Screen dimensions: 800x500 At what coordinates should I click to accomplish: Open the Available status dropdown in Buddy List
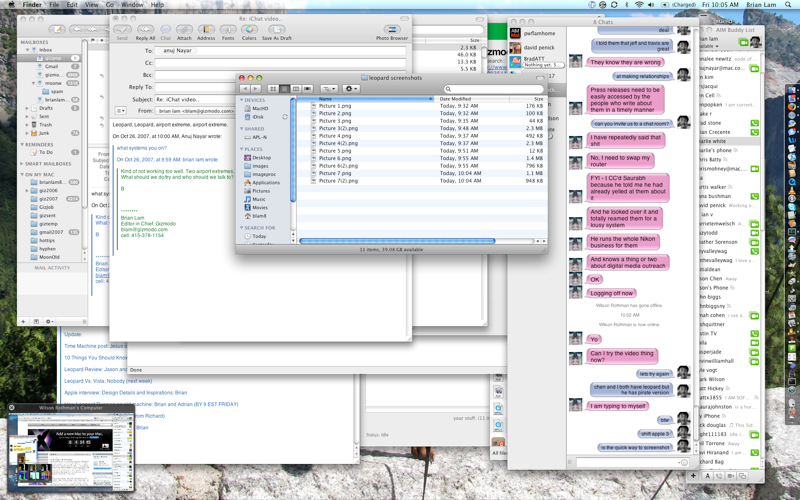(x=709, y=46)
